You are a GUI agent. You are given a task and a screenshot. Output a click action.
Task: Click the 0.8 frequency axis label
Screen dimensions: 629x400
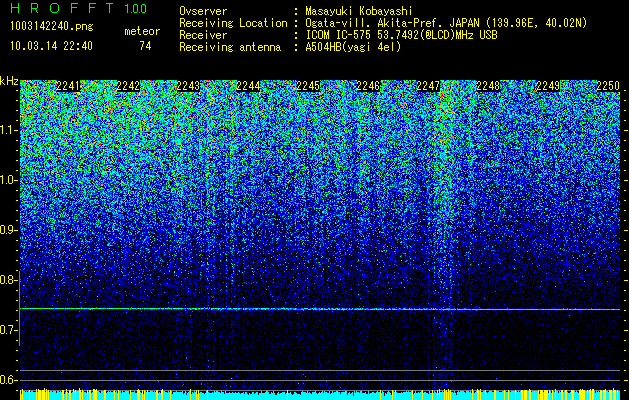coord(7,280)
